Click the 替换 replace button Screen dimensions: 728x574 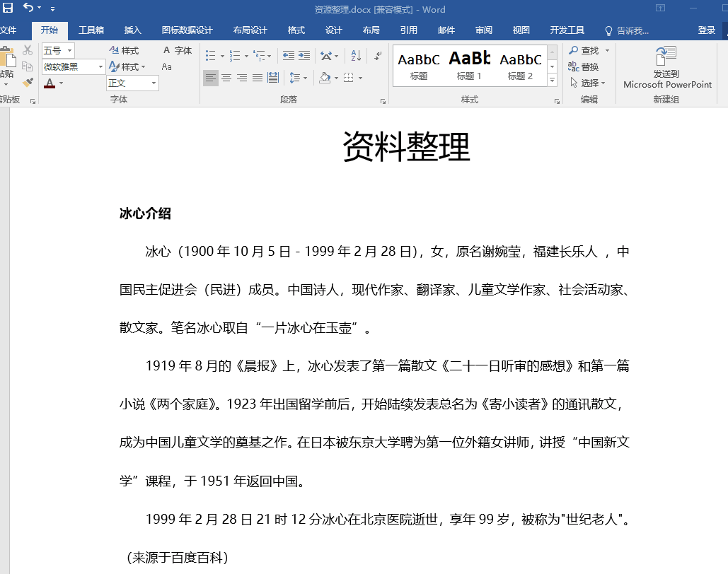(584, 67)
